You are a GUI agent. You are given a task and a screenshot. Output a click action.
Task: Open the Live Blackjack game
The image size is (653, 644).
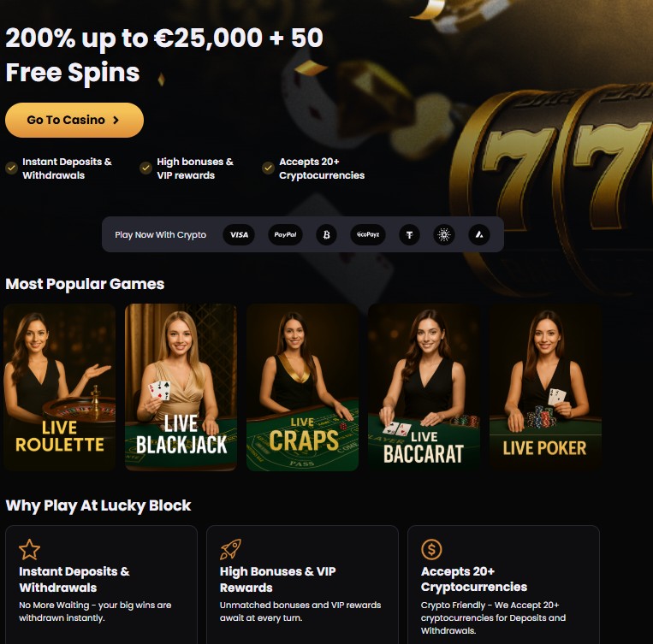(x=181, y=387)
